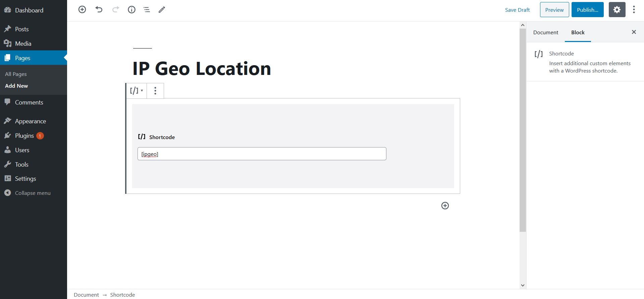
Task: Switch to the Document tab
Action: point(546,33)
